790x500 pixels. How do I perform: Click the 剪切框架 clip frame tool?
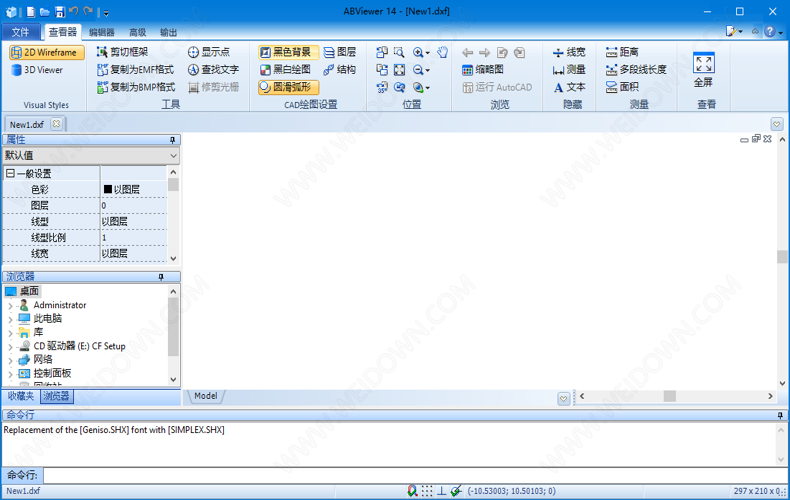point(122,52)
